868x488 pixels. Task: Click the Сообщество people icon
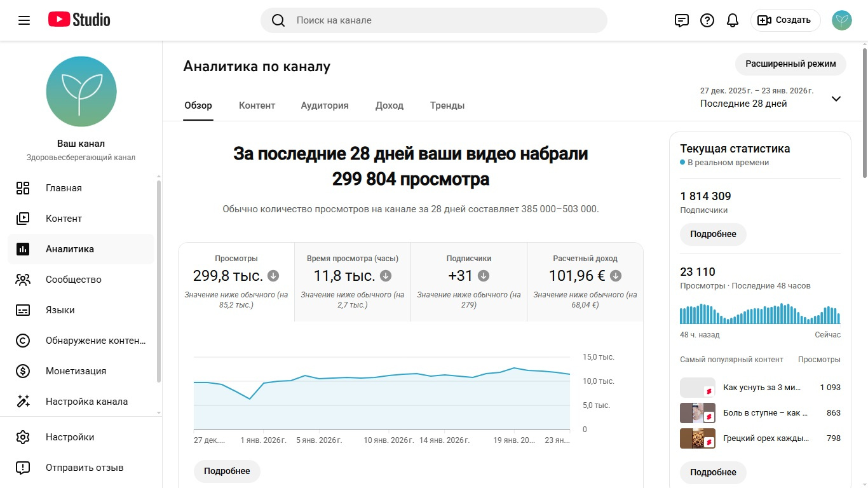click(23, 280)
